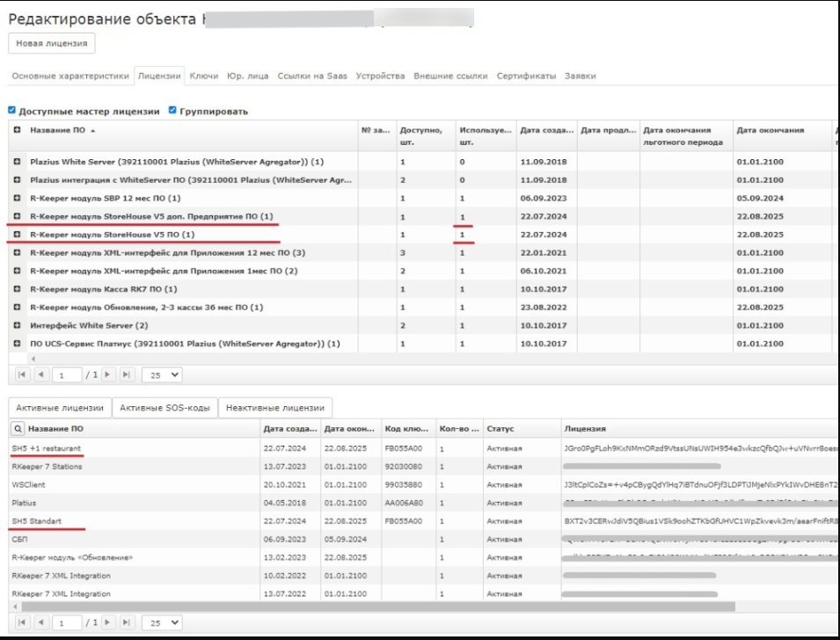Viewport: 840px width, 640px height.
Task: Click the search icon in active licenses header
Action: 18,428
